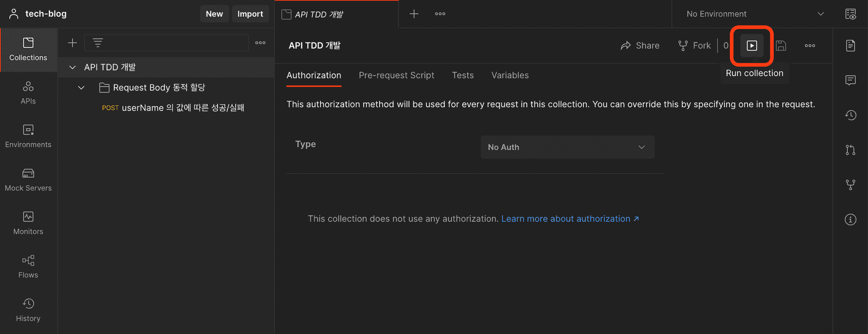Open the Mock Servers sidebar section
The height and width of the screenshot is (334, 868).
click(28, 180)
